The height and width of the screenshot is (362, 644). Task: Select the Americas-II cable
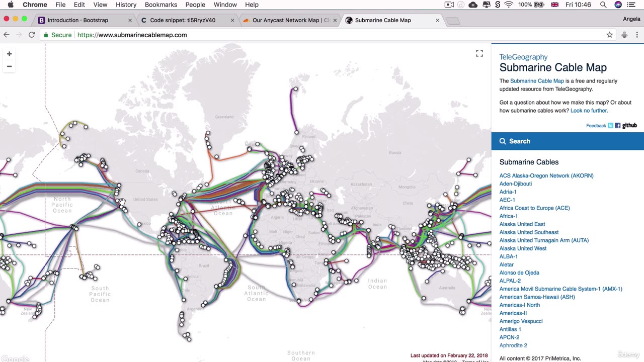(x=513, y=313)
